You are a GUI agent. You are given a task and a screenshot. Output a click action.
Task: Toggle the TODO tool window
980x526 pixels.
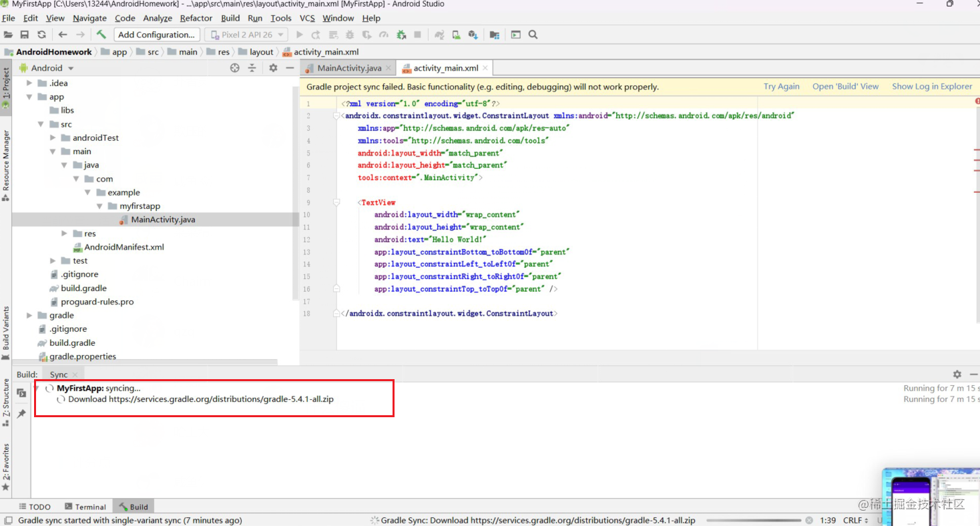pos(35,507)
